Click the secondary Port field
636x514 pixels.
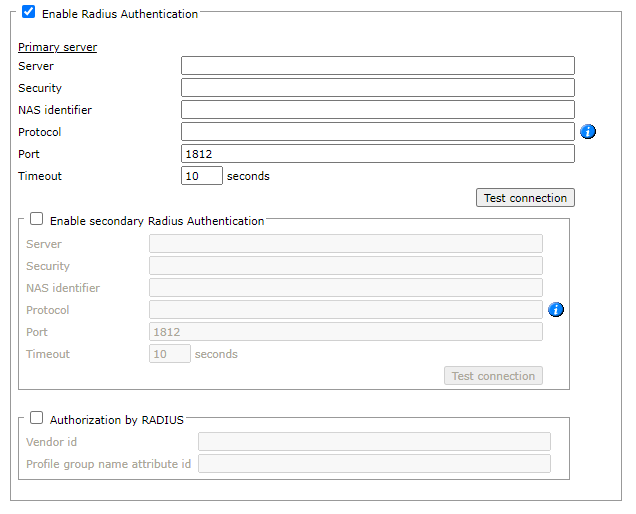(x=345, y=332)
